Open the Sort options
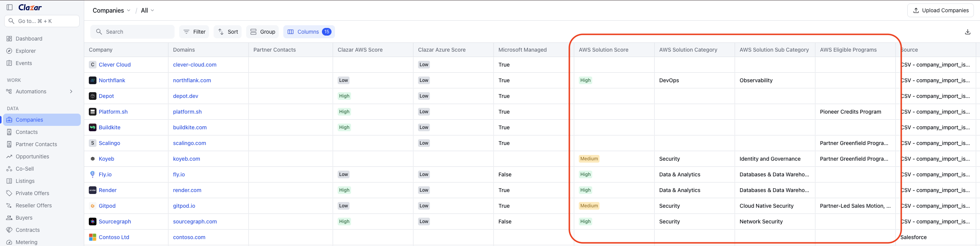The image size is (980, 246). coord(228,32)
